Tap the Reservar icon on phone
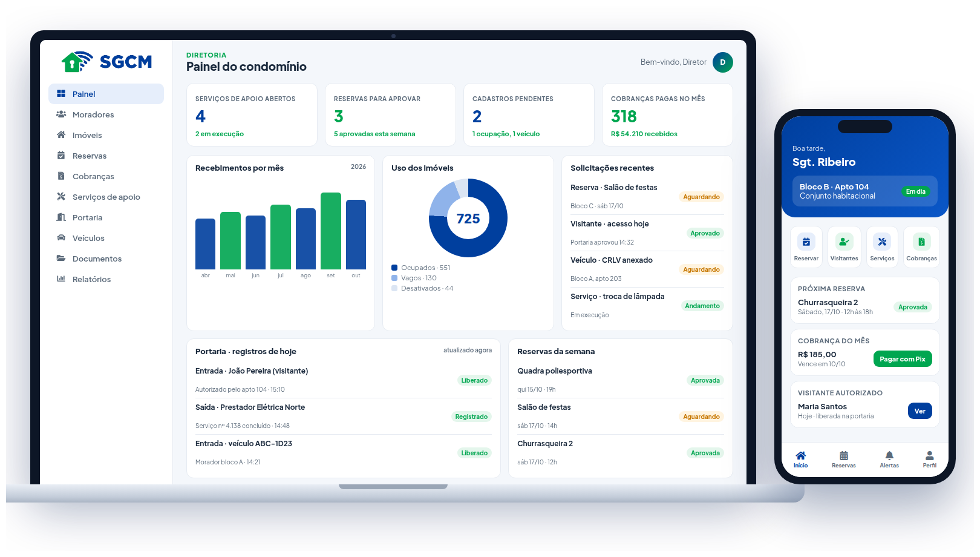Image resolution: width=980 pixels, height=557 pixels. coord(806,242)
